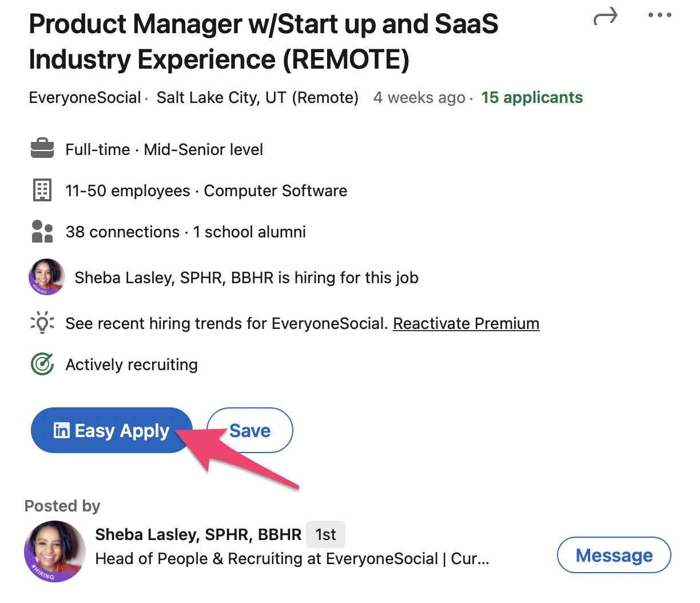Click the company building icon
The height and width of the screenshot is (603, 700).
click(42, 190)
